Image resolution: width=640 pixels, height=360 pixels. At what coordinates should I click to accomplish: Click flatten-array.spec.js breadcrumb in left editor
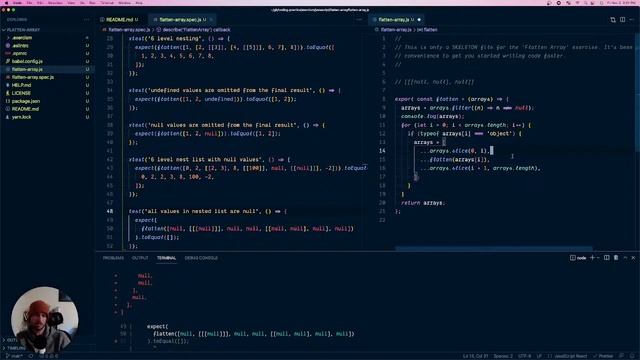point(129,30)
